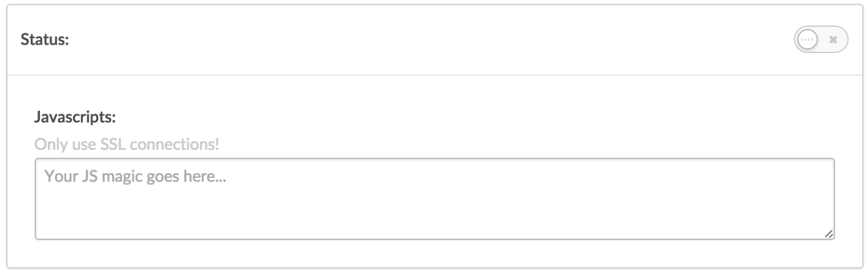868x270 pixels.
Task: Click the white circle handle of Status toggle
Action: pos(807,40)
